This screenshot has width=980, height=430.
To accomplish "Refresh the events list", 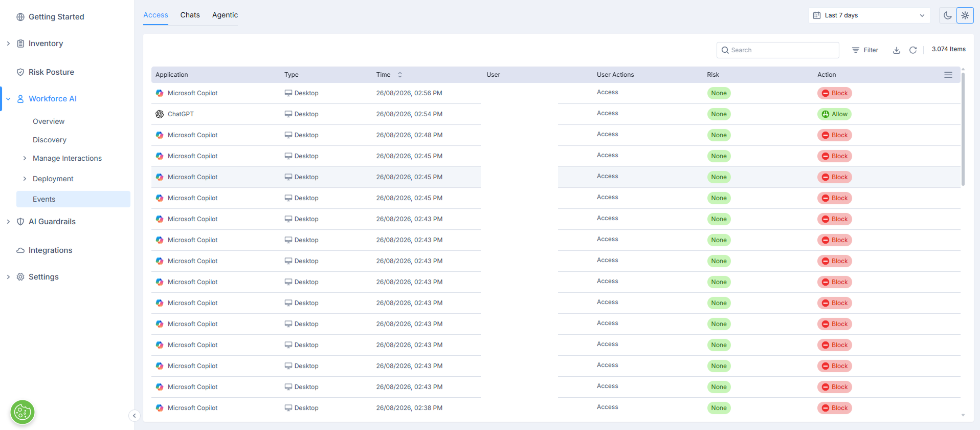I will pos(913,50).
